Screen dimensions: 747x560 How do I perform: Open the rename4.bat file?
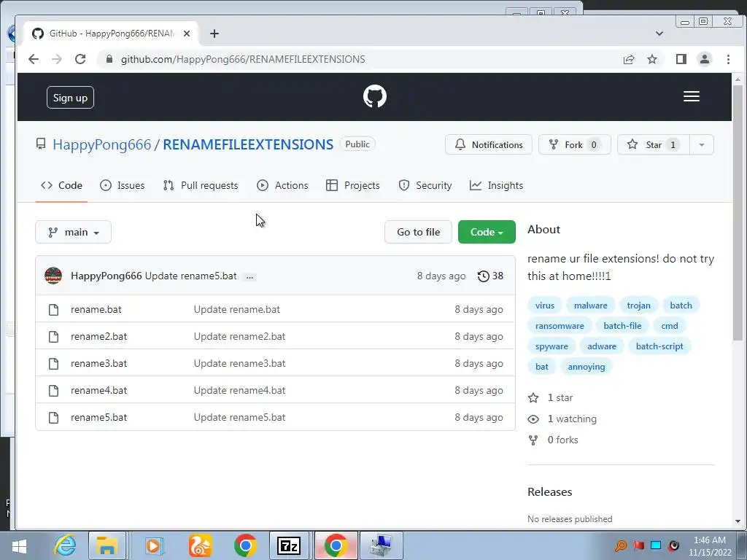tap(99, 391)
